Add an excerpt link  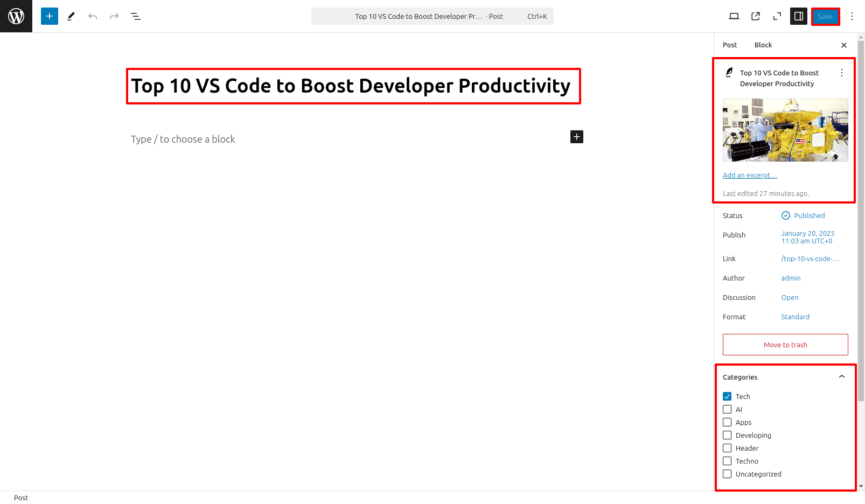click(x=750, y=176)
